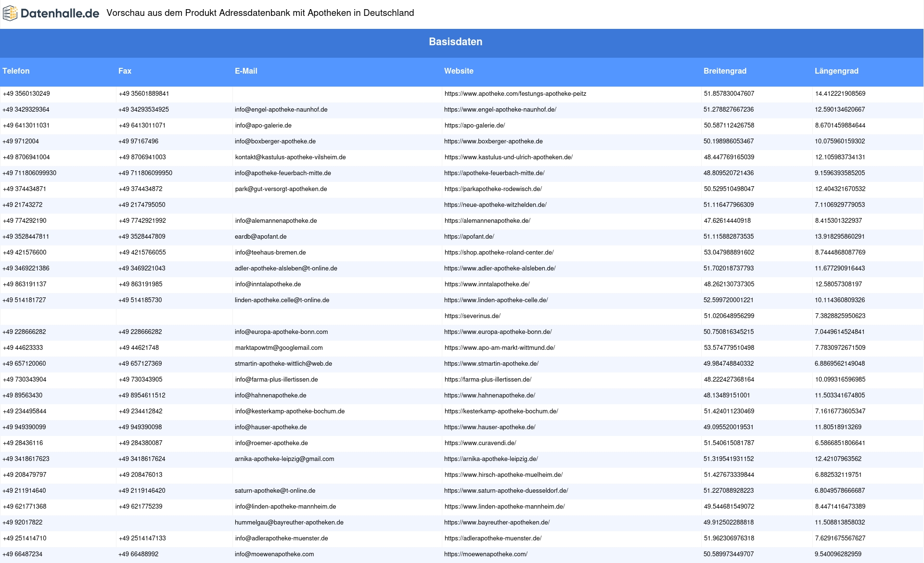
Task: Select email arnika-apotheke-leipzig@gmail.com
Action: point(284,459)
